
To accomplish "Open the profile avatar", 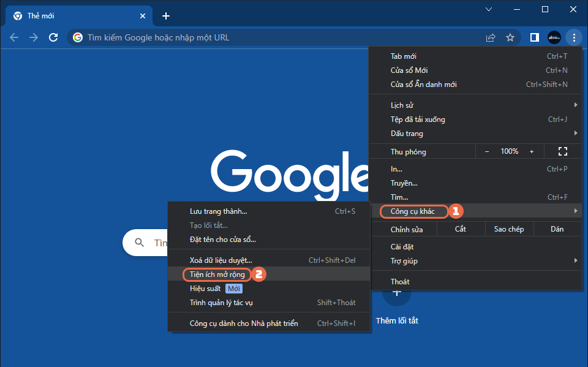I will 554,37.
